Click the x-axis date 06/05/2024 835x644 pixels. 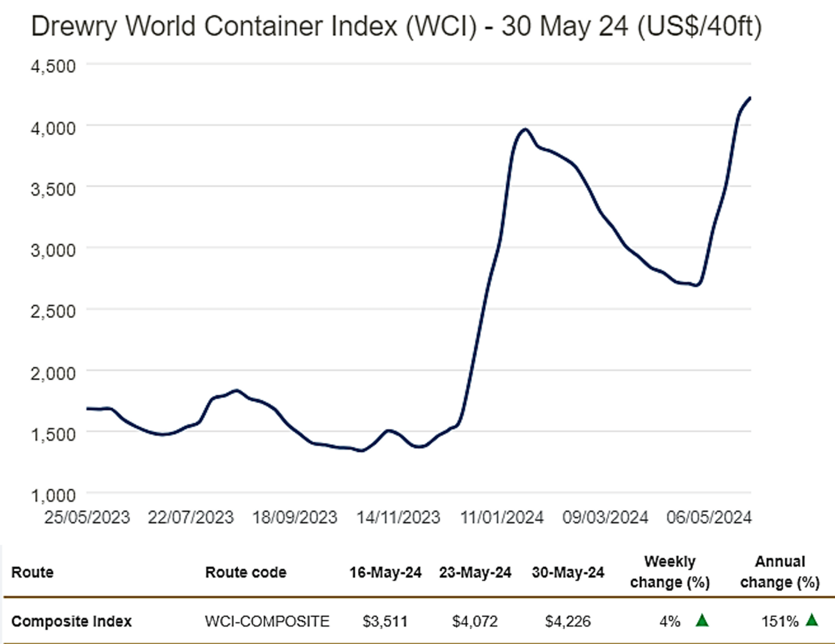(709, 517)
